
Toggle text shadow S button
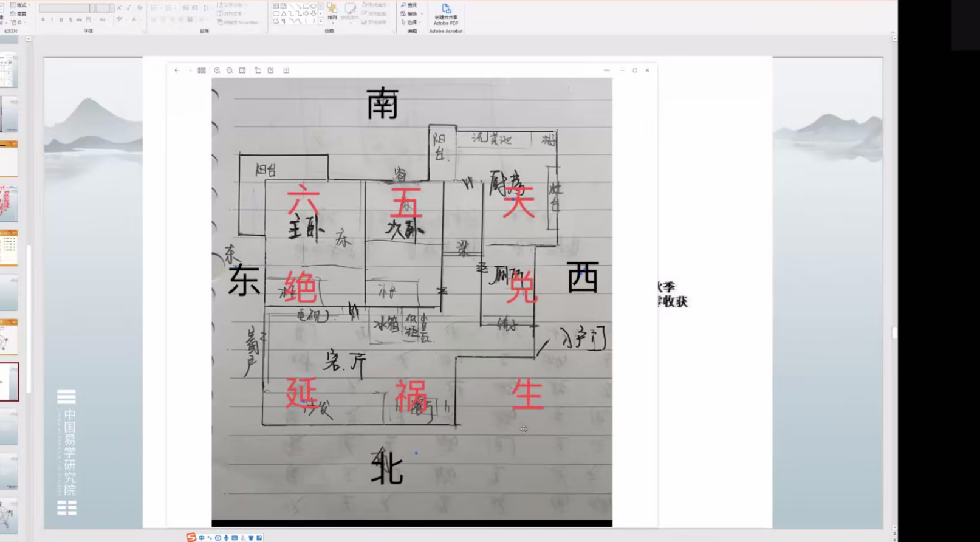70,19
